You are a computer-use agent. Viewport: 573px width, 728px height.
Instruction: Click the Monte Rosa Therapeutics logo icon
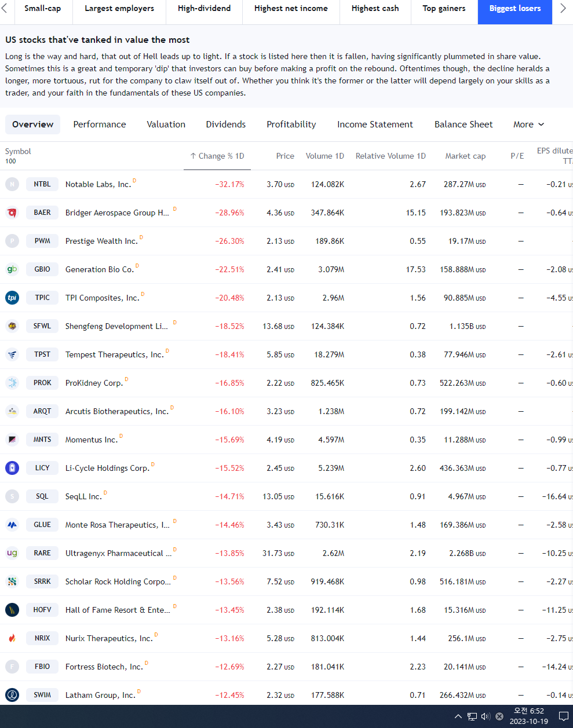coord(12,525)
